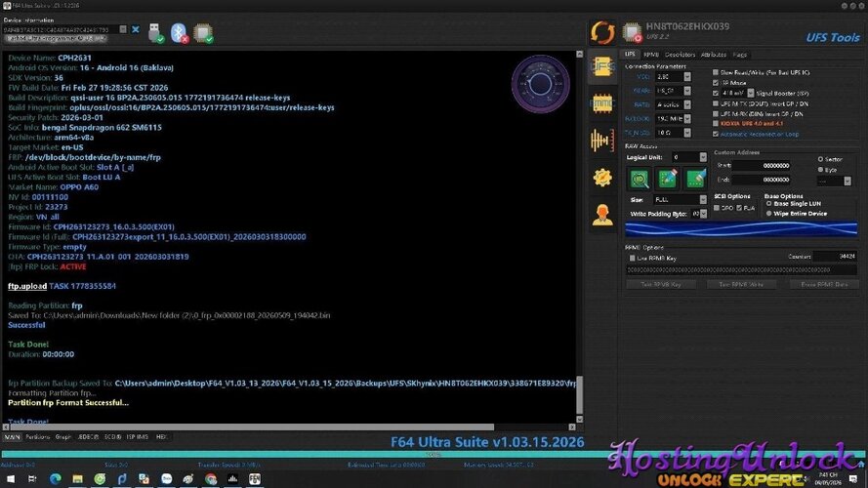Click the teal progress bar
The width and height of the screenshot is (868, 488).
coord(433,454)
